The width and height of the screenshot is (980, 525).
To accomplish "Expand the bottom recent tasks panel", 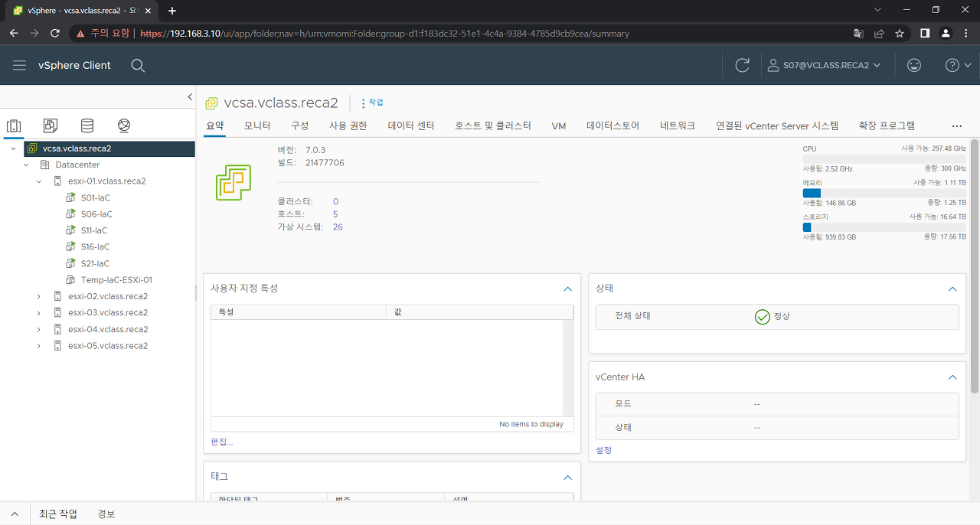I will point(15,514).
